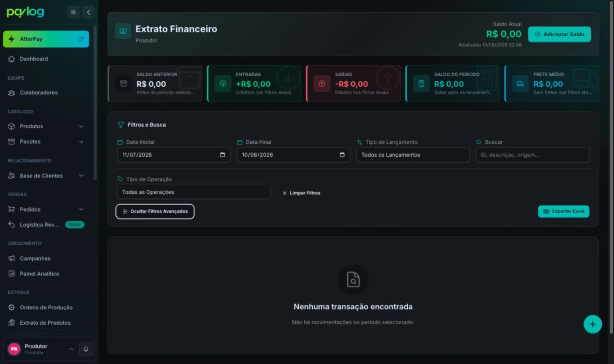Screen dimensions: 614x364
Task: Click Ocultar Filtros Avançados button
Action: [155, 212]
